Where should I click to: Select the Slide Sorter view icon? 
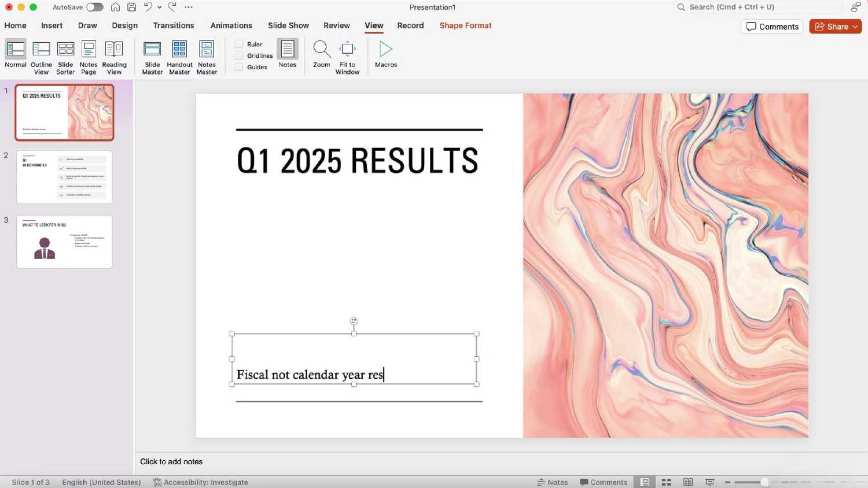click(65, 56)
